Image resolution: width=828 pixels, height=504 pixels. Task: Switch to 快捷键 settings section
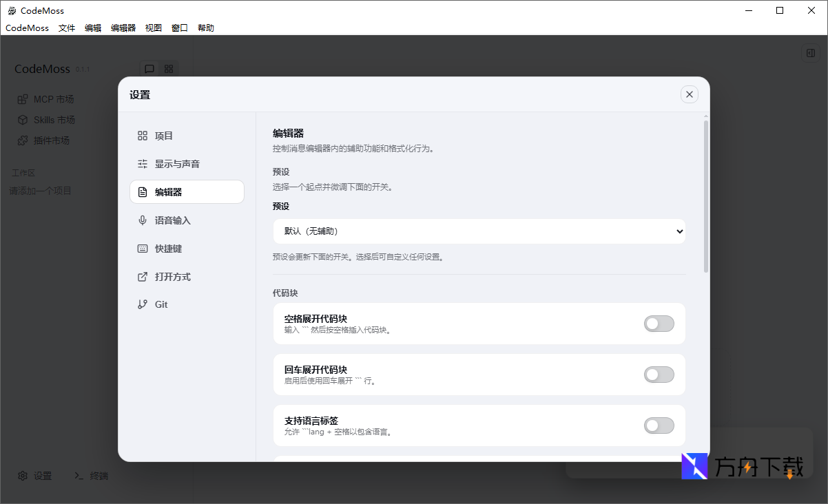point(168,249)
